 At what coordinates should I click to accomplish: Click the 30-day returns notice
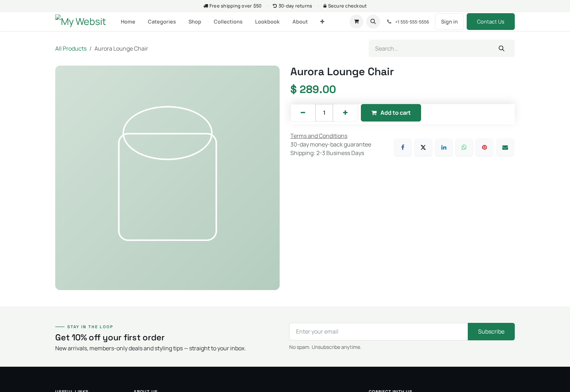tap(292, 6)
